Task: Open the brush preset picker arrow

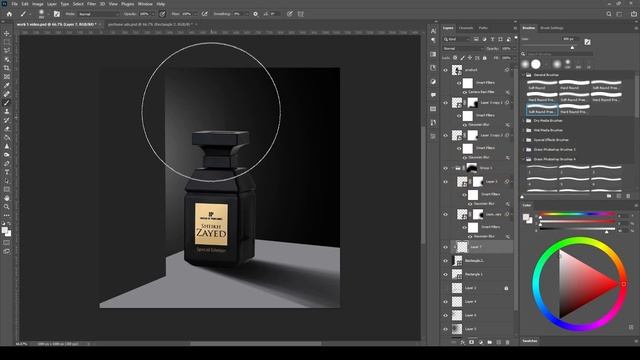Action: (x=48, y=14)
